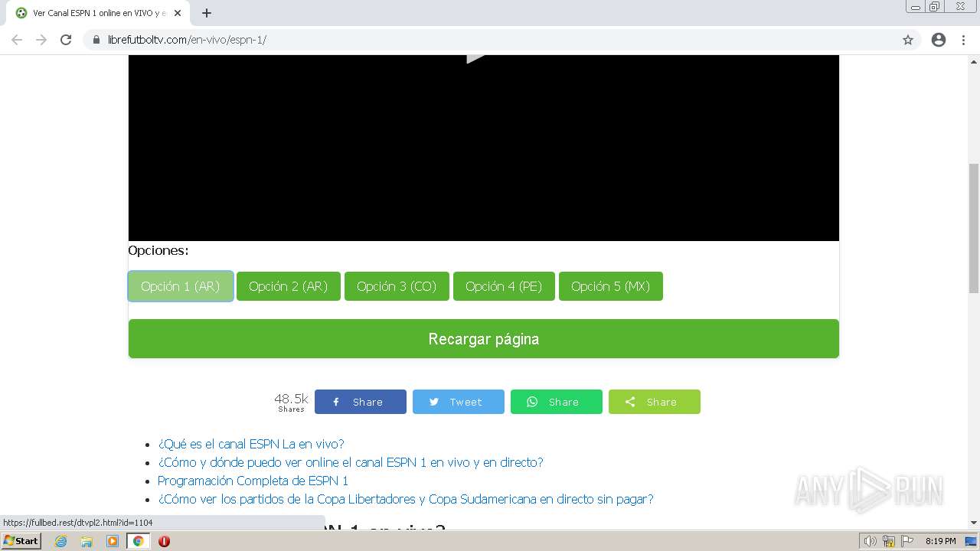Play the video in the player
980x551 pixels.
tap(476, 58)
